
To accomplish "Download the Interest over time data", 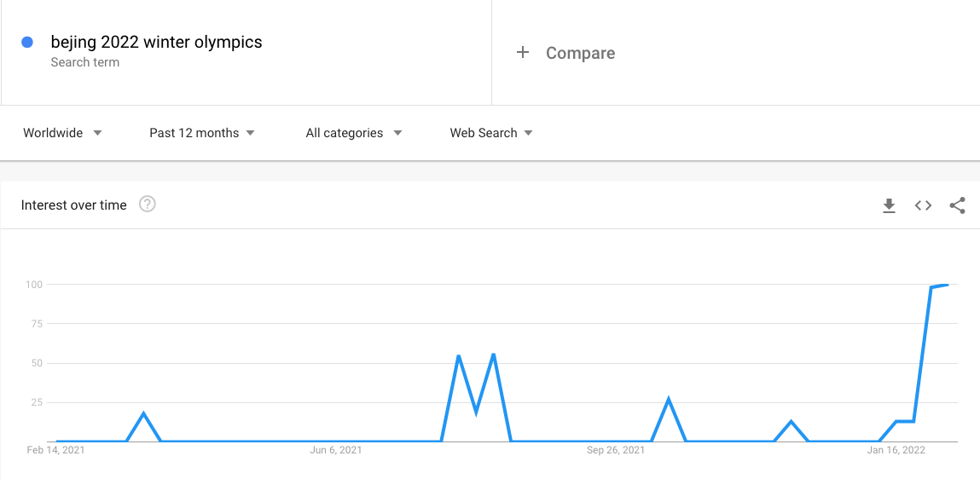I will click(x=889, y=205).
